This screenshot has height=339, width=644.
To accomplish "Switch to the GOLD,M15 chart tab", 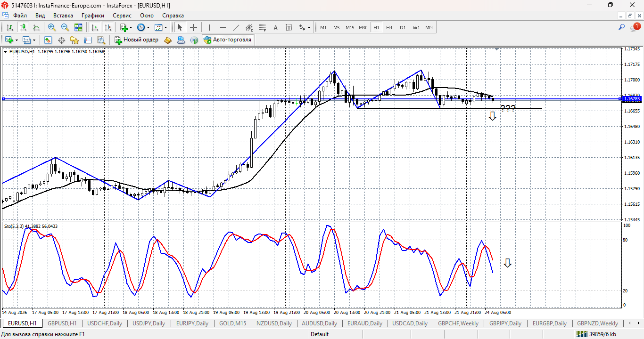I will coord(232,323).
